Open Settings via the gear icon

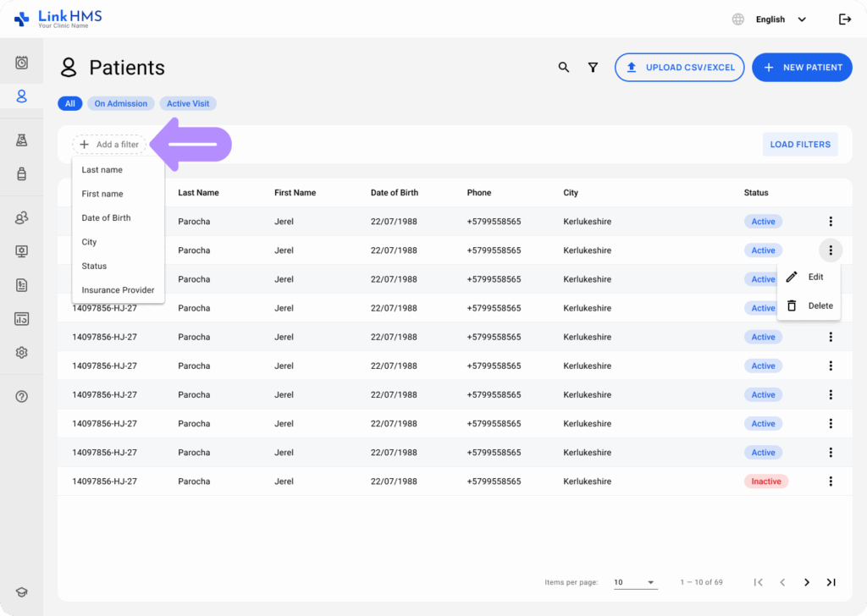tap(23, 352)
